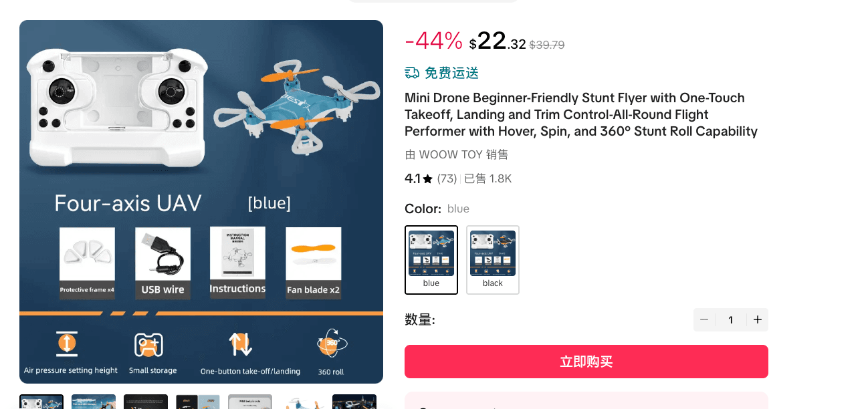
Task: Click the free shipping truck icon
Action: coord(412,73)
